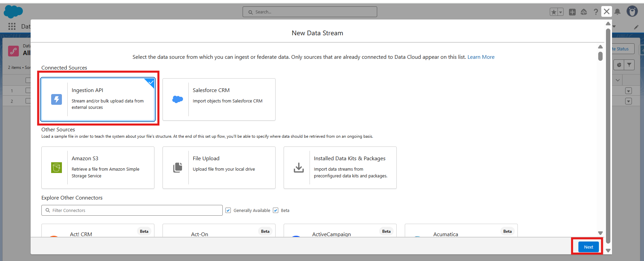Expand the Favorites list dropdown arrow
The image size is (644, 261).
561,12
